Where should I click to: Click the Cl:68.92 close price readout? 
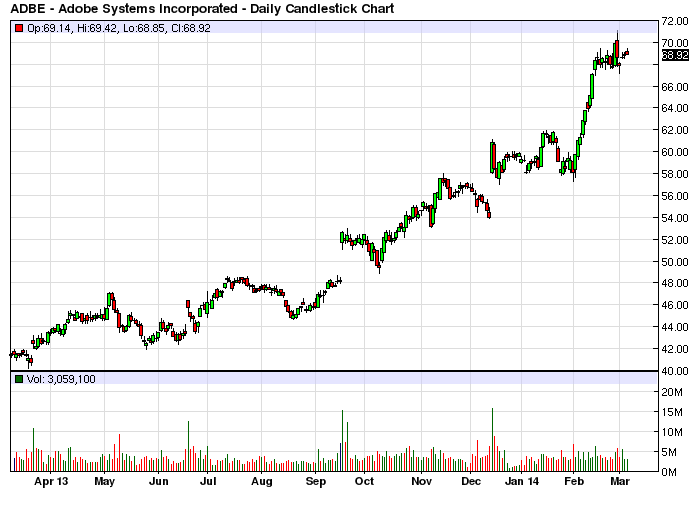tap(191, 28)
